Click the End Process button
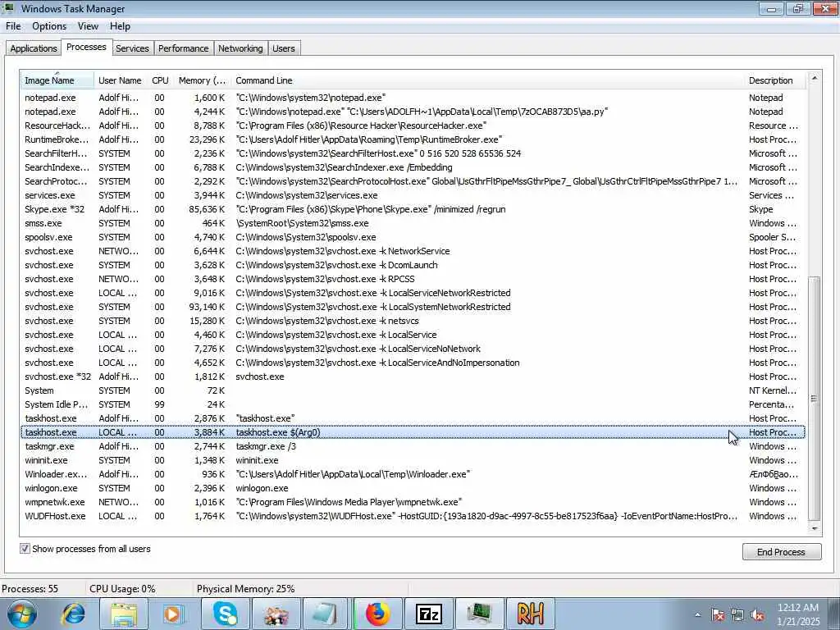Viewport: 840px width, 630px height. (781, 552)
